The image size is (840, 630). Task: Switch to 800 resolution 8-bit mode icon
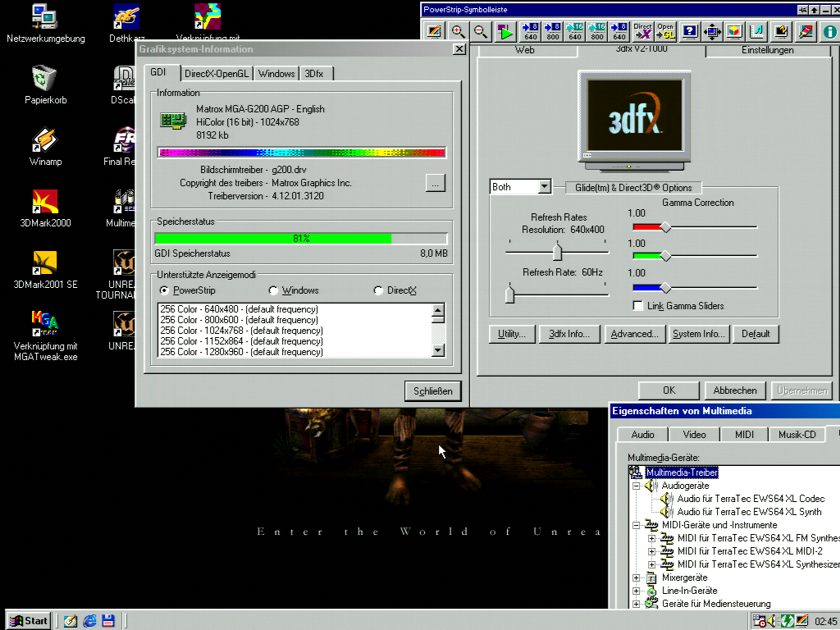(553, 32)
